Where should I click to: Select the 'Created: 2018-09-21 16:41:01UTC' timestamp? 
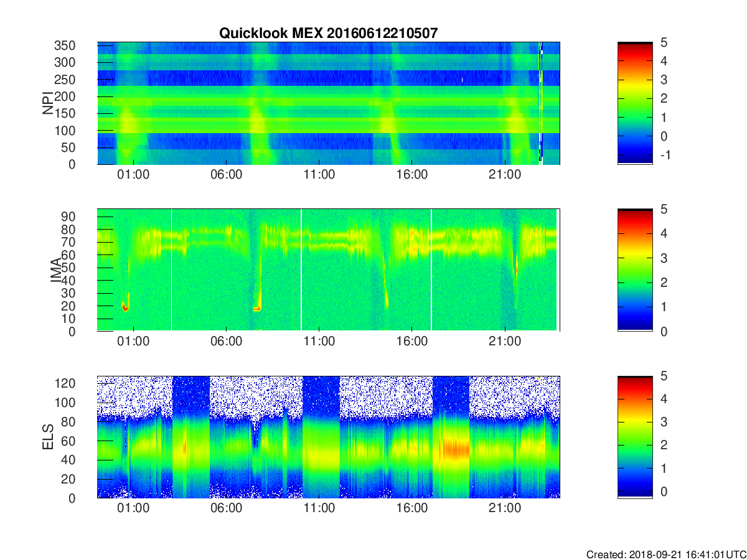pos(666,554)
